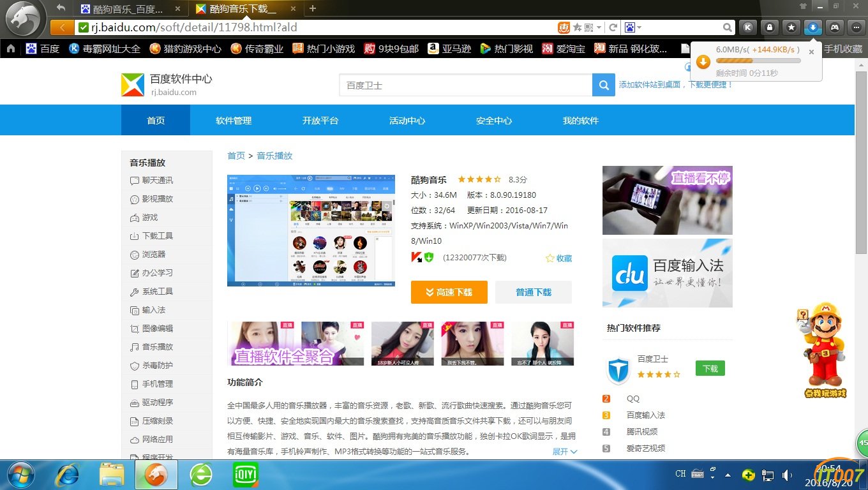Open the 首页 navigation item

(156, 120)
